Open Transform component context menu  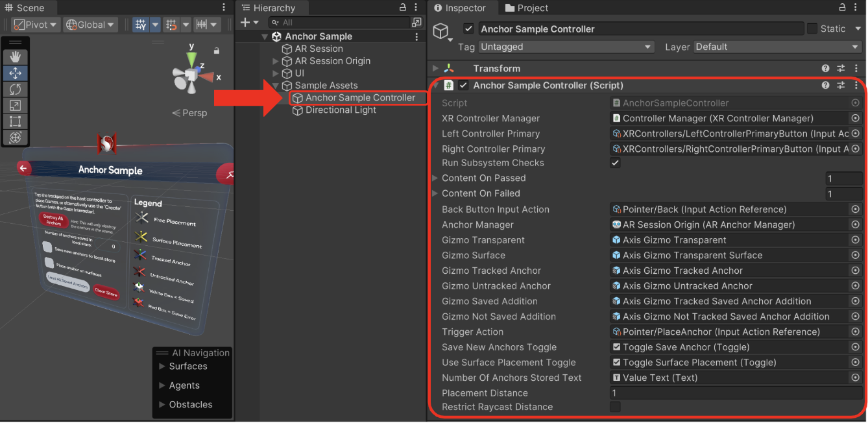[856, 68]
